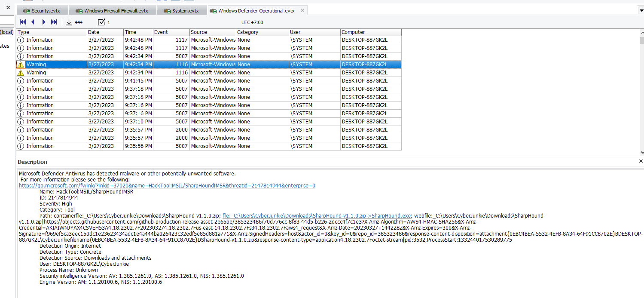Sort the list by the Type column header
Image resolution: width=644 pixels, height=298 pixels.
tap(52, 32)
